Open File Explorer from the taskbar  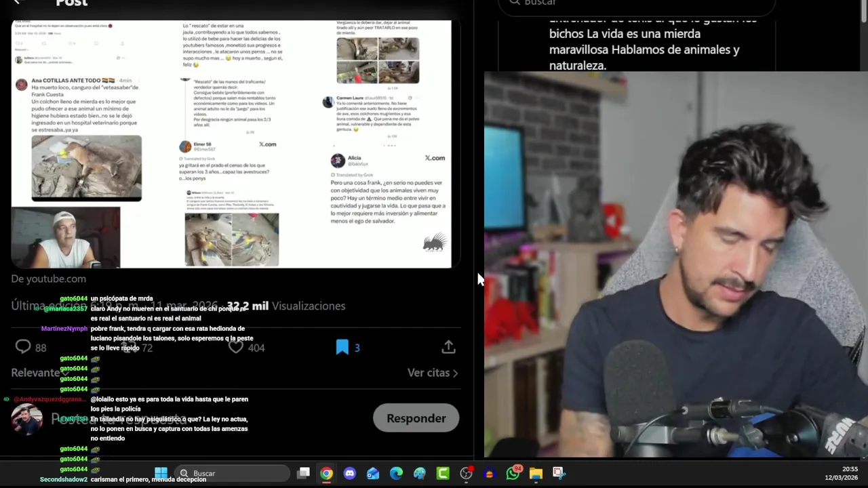coord(536,473)
